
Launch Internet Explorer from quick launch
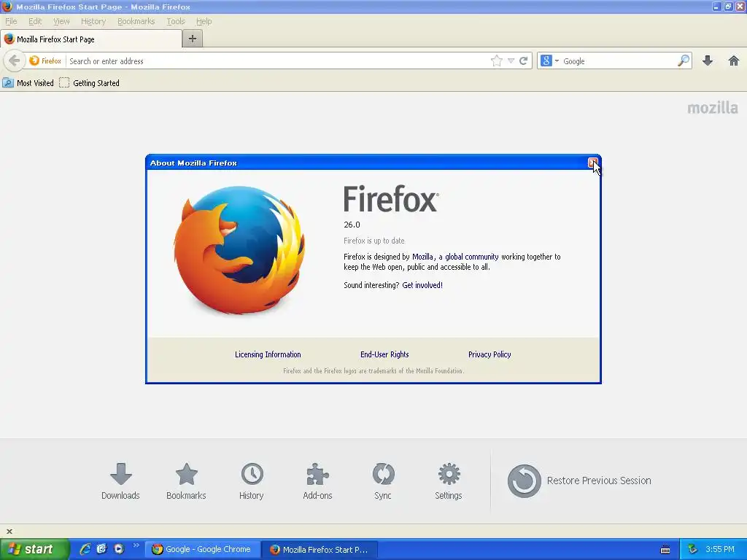[85, 549]
